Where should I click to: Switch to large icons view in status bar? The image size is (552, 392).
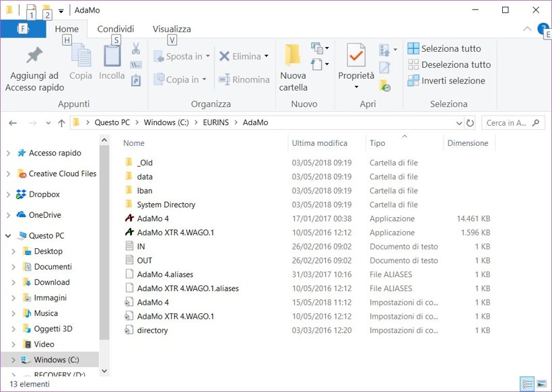(541, 384)
